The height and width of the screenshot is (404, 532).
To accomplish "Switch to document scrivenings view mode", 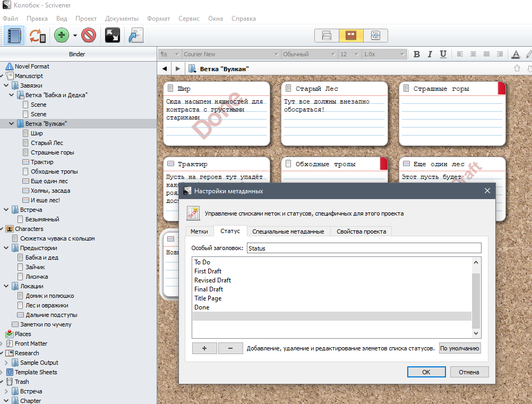I will 327,36.
